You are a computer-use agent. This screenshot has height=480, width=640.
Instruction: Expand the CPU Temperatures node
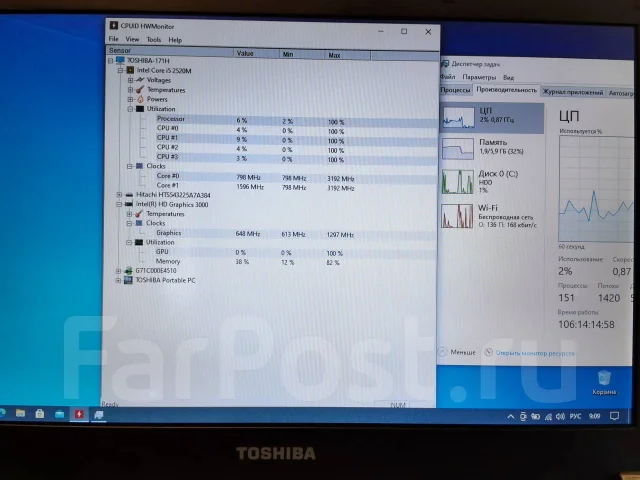[130, 90]
